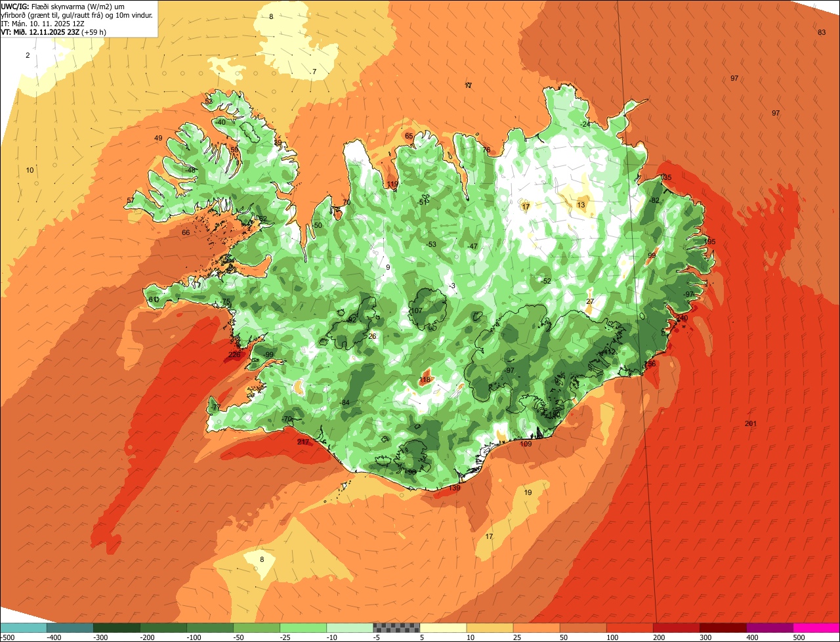The width and height of the screenshot is (840, 642).
Task: Click the legend label '-300'
Action: (x=100, y=637)
